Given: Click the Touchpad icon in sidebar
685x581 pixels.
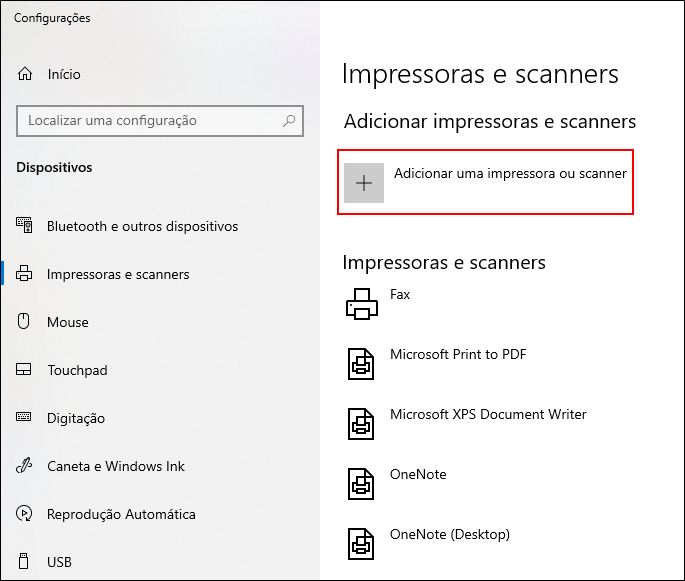Looking at the screenshot, I should (x=25, y=370).
